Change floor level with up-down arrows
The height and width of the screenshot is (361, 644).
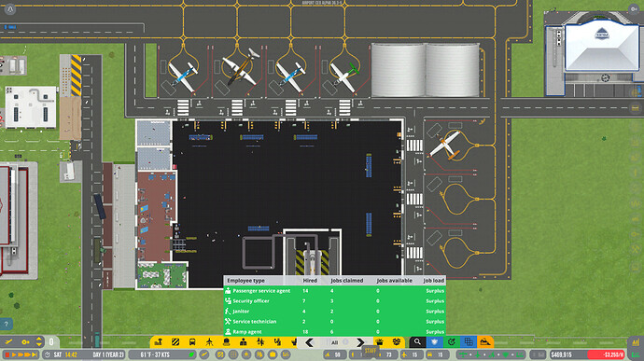tap(39, 341)
